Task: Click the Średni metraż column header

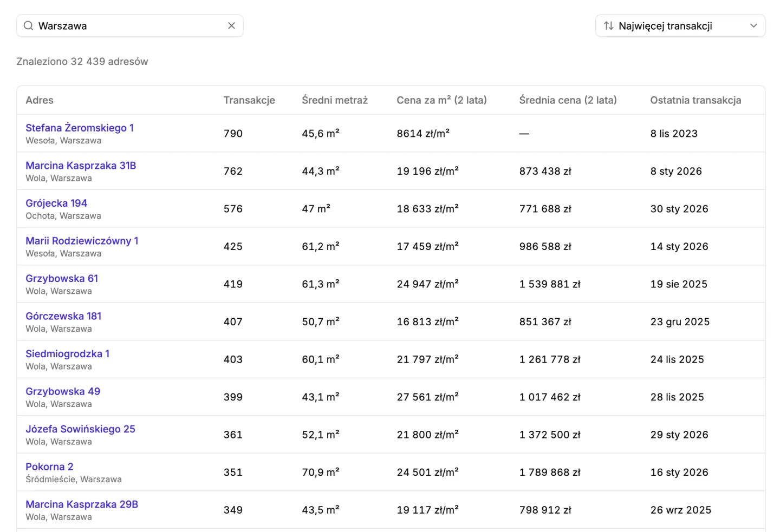Action: [x=335, y=100]
